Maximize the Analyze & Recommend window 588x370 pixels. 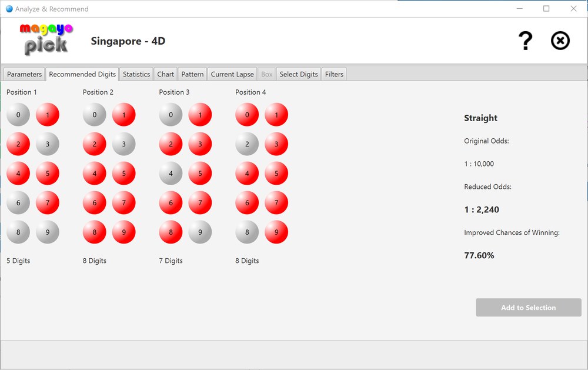point(546,9)
